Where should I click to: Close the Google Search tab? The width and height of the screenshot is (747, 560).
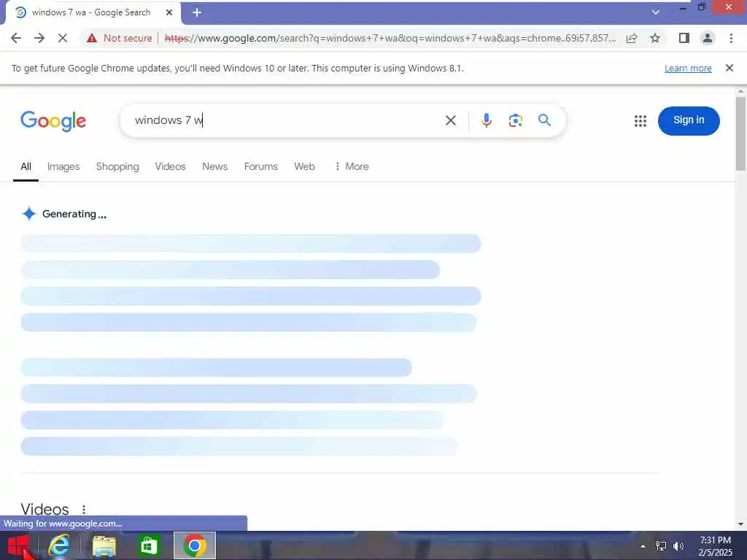pos(169,12)
